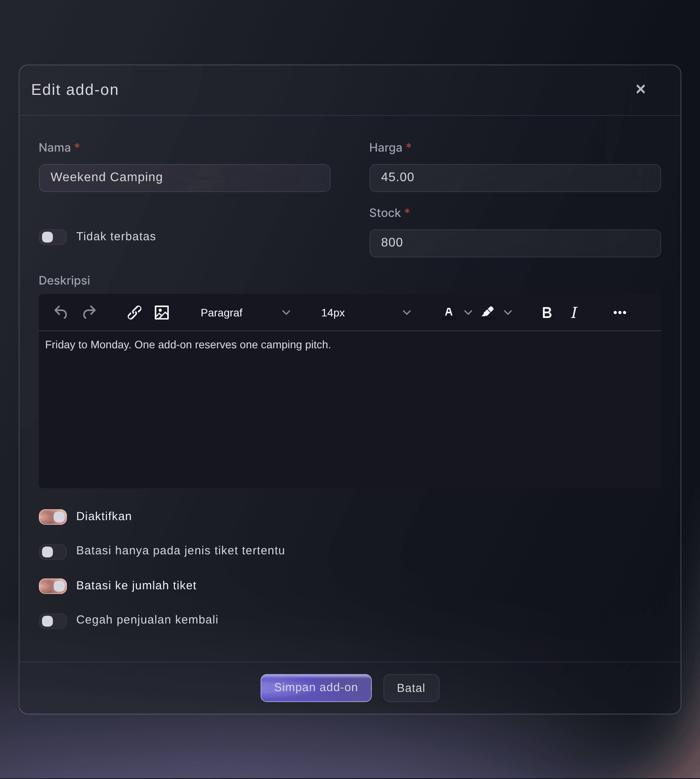
Task: Click the redo arrow icon
Action: [x=89, y=313]
